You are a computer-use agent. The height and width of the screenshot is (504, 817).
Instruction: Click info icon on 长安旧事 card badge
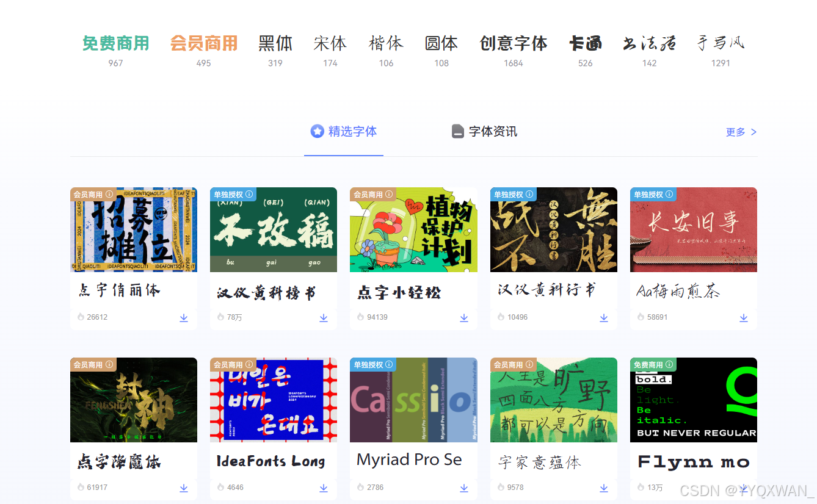click(x=669, y=194)
